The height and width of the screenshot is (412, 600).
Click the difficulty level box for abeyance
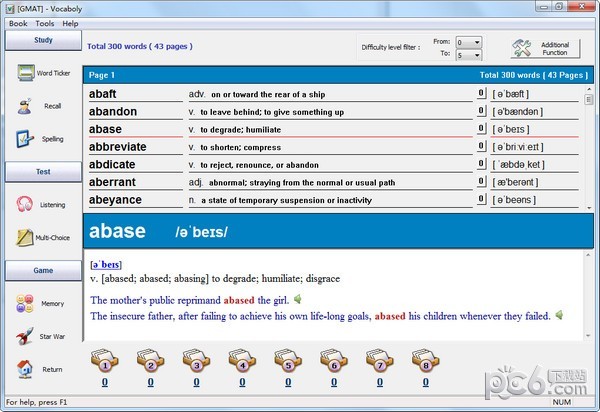(482, 199)
